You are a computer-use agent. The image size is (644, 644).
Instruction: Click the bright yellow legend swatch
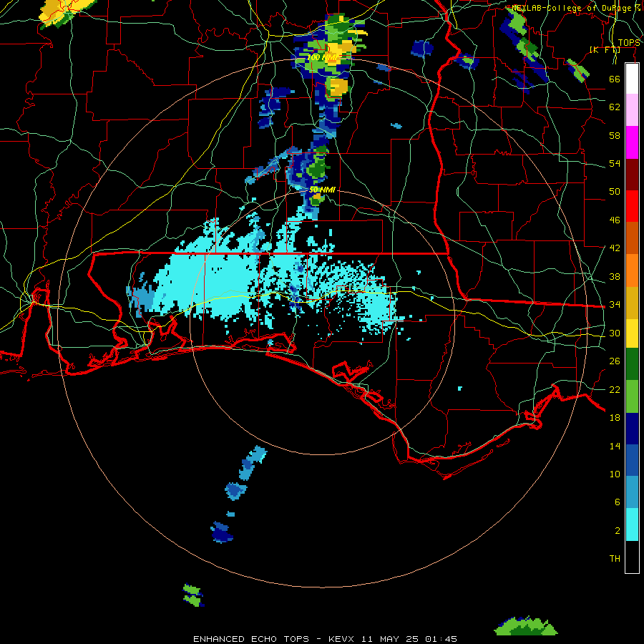click(632, 333)
